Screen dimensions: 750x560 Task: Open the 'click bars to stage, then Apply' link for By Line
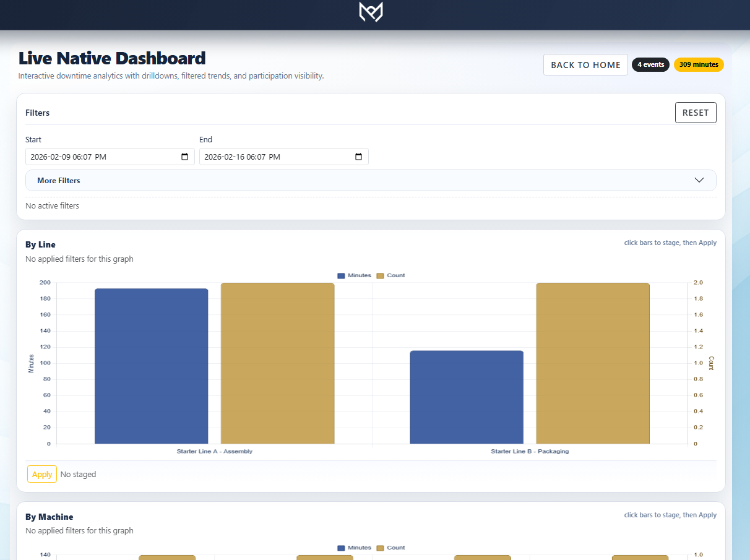point(670,243)
